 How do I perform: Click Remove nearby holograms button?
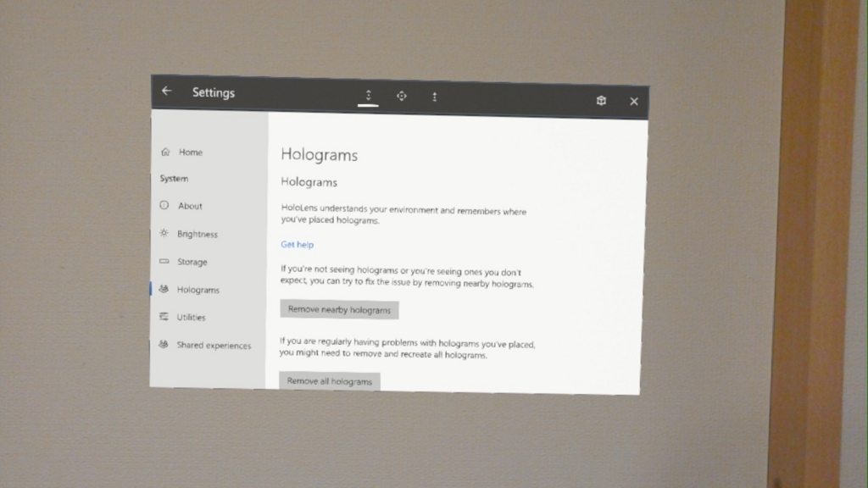[339, 309]
